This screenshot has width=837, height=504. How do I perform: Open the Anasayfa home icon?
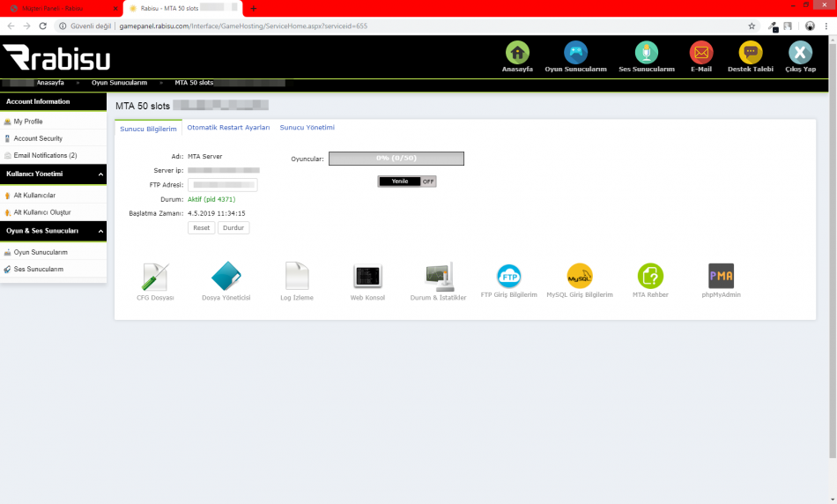pyautogui.click(x=517, y=52)
